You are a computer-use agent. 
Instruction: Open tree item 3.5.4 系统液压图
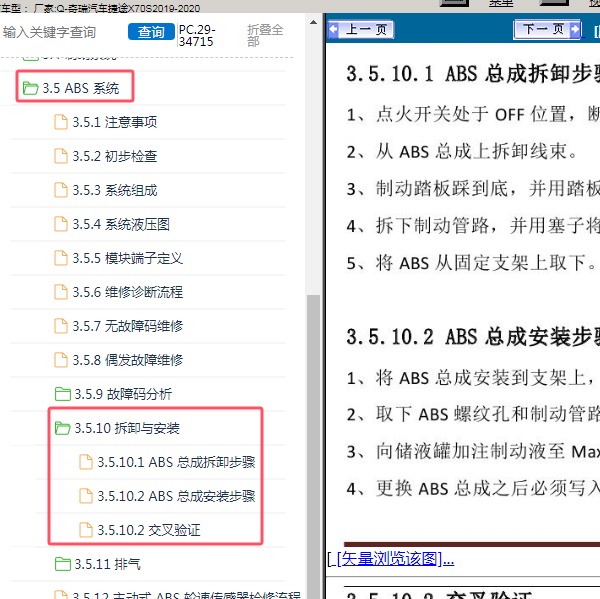coord(121,224)
